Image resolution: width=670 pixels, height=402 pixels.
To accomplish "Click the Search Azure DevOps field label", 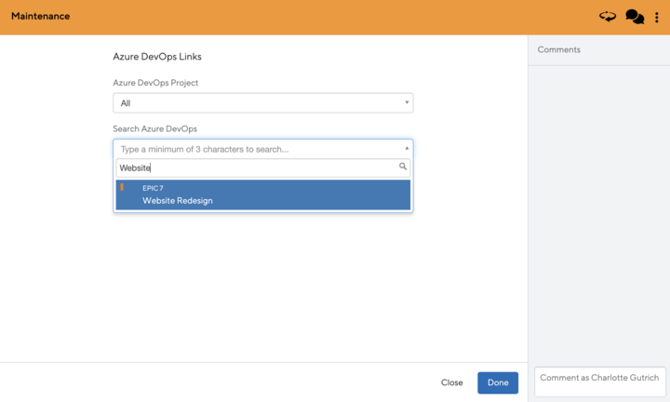I will click(x=155, y=129).
